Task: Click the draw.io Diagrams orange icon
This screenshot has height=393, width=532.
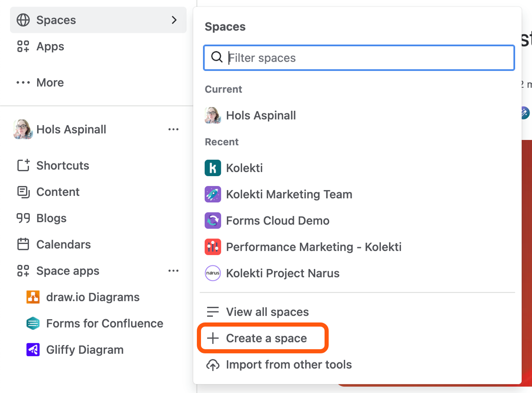Action: click(33, 297)
